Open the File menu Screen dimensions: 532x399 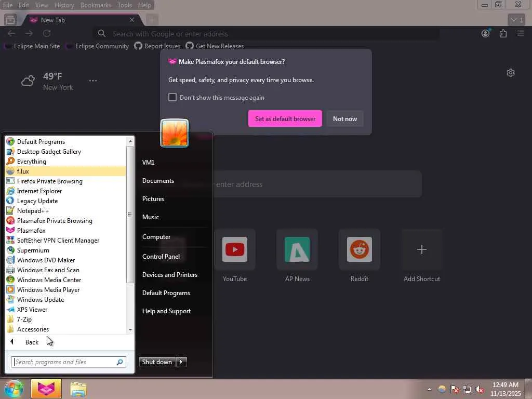[x=7, y=5]
